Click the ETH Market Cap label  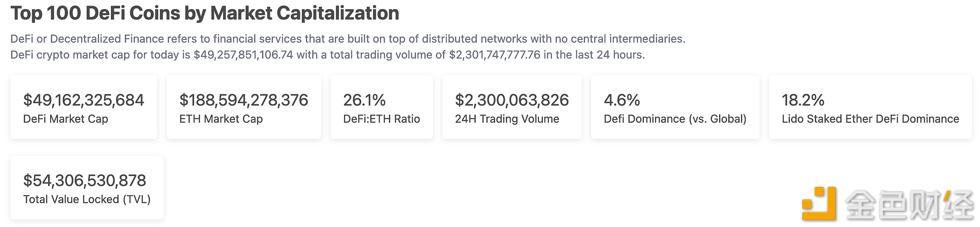coord(221,119)
